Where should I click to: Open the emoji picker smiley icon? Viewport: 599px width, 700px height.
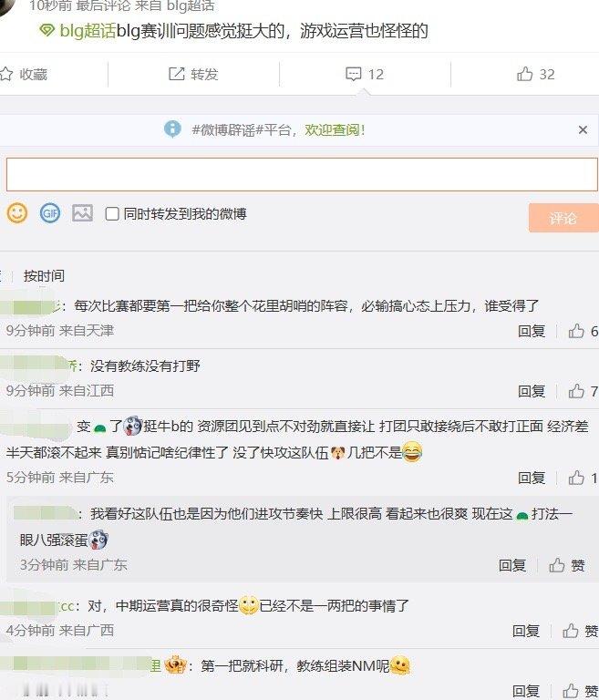(x=17, y=213)
